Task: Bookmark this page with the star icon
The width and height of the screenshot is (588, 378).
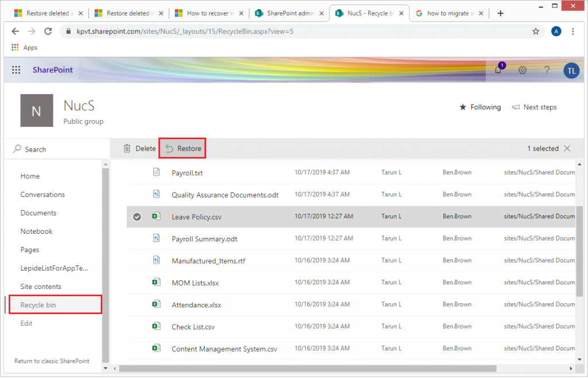Action: (x=535, y=31)
